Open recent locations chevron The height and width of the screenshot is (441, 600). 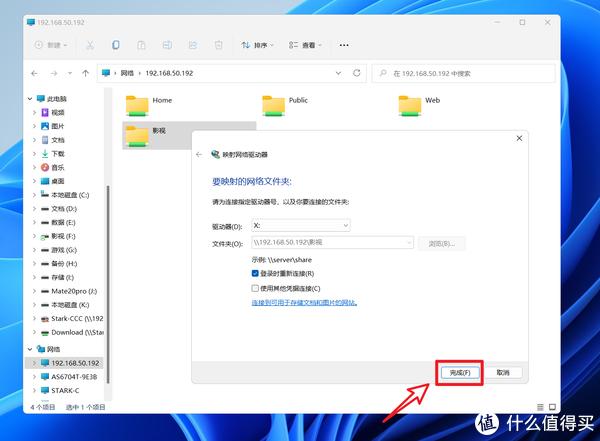[x=70, y=73]
